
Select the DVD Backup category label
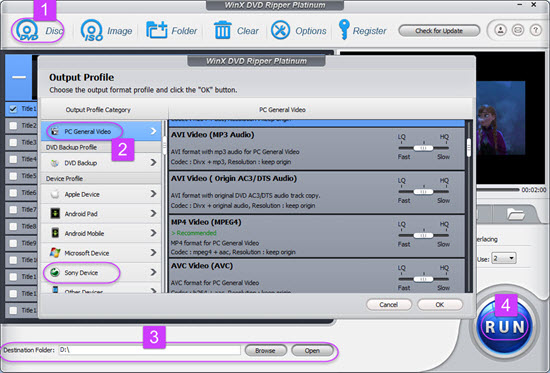click(x=81, y=163)
